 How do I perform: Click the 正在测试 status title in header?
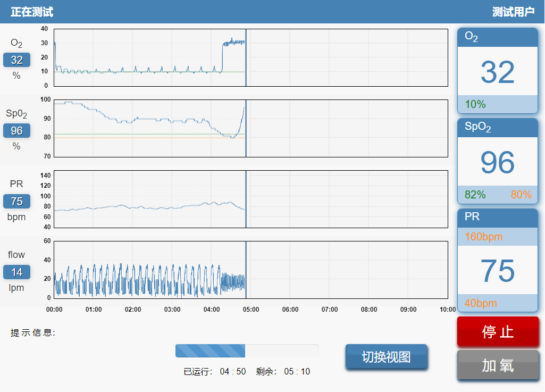coord(32,12)
